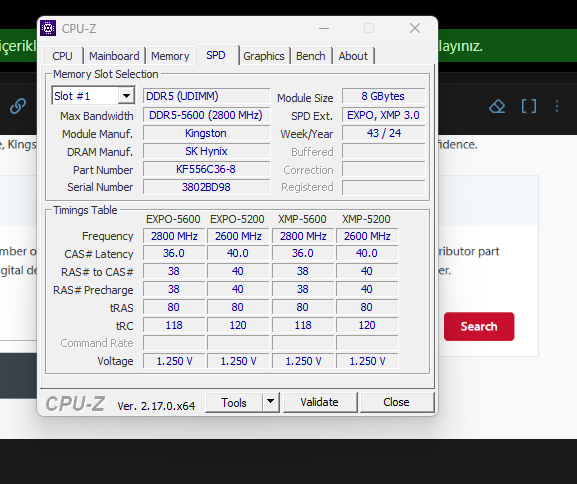Click EXPO-5200 frequency 2600 MHz cell

coord(238,236)
